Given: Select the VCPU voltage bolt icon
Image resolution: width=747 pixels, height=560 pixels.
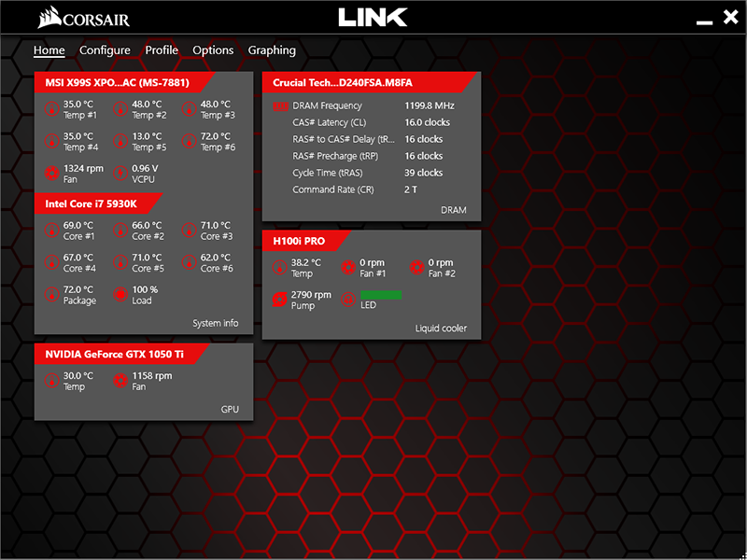Looking at the screenshot, I should coord(120,174).
